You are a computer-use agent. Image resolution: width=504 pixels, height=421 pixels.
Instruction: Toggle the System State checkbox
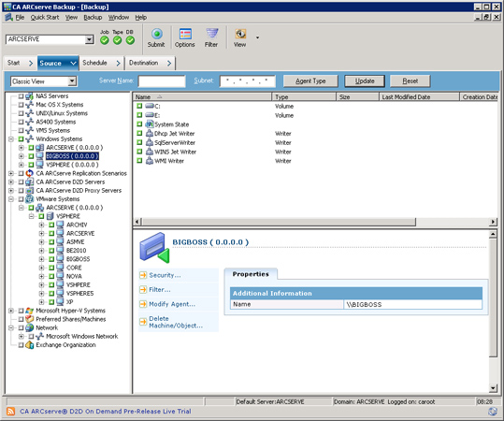[139, 124]
